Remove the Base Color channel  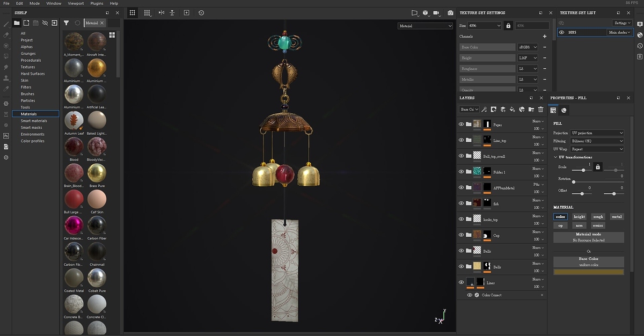[545, 47]
